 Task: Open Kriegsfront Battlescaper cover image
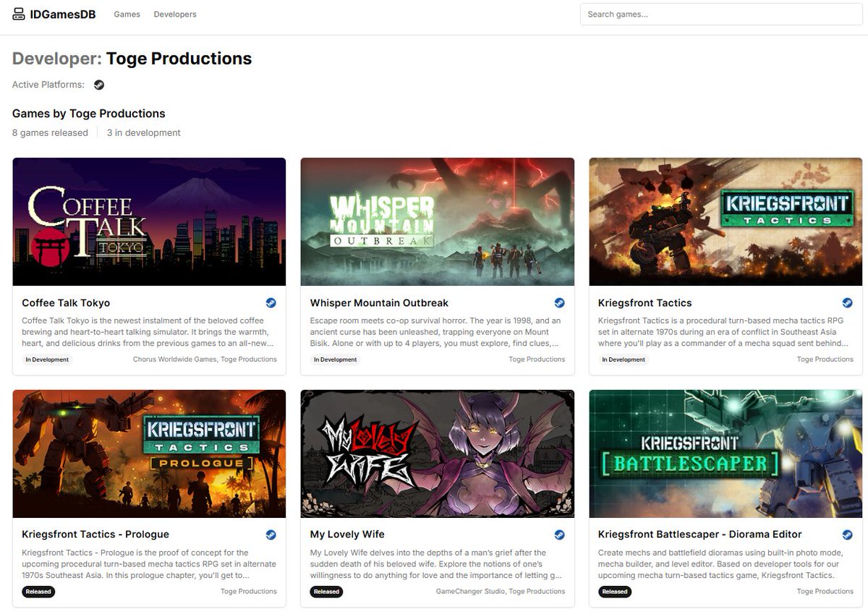point(726,454)
